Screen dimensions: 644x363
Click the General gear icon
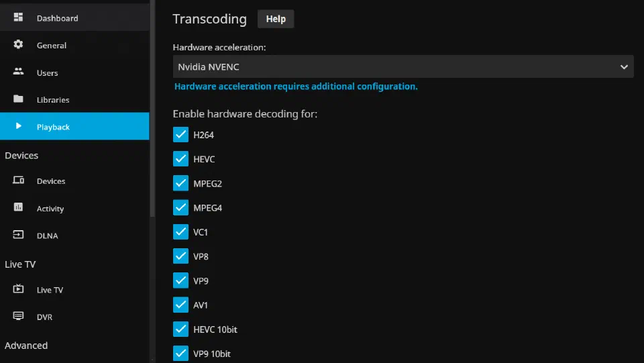coord(18,44)
